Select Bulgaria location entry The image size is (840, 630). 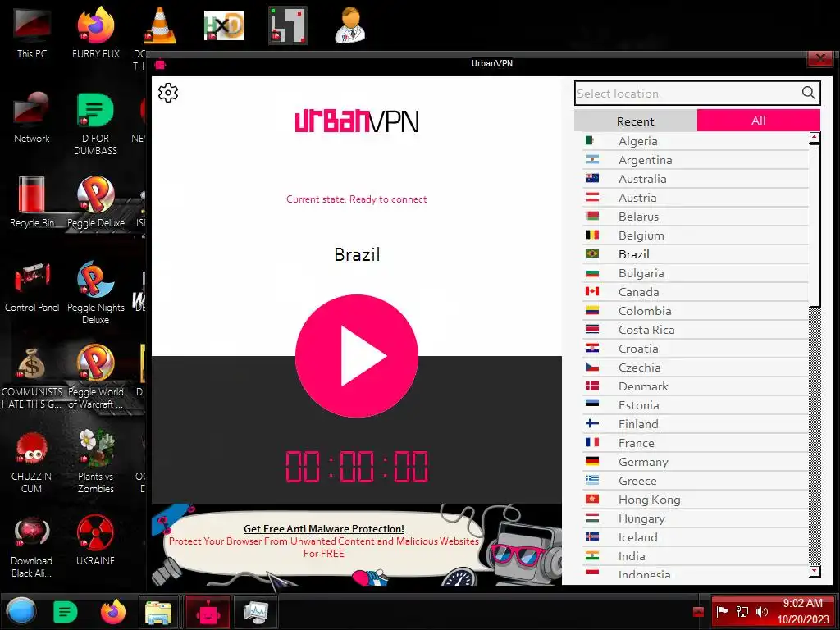pyautogui.click(x=696, y=273)
